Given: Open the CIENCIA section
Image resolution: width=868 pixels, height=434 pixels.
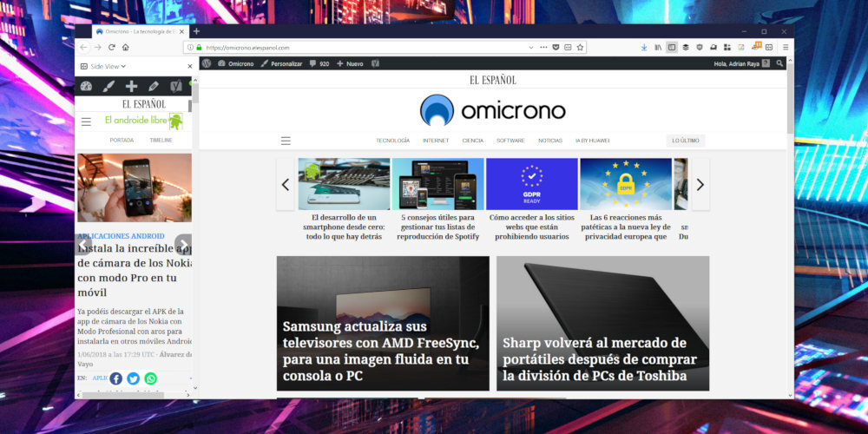Looking at the screenshot, I should tap(473, 141).
